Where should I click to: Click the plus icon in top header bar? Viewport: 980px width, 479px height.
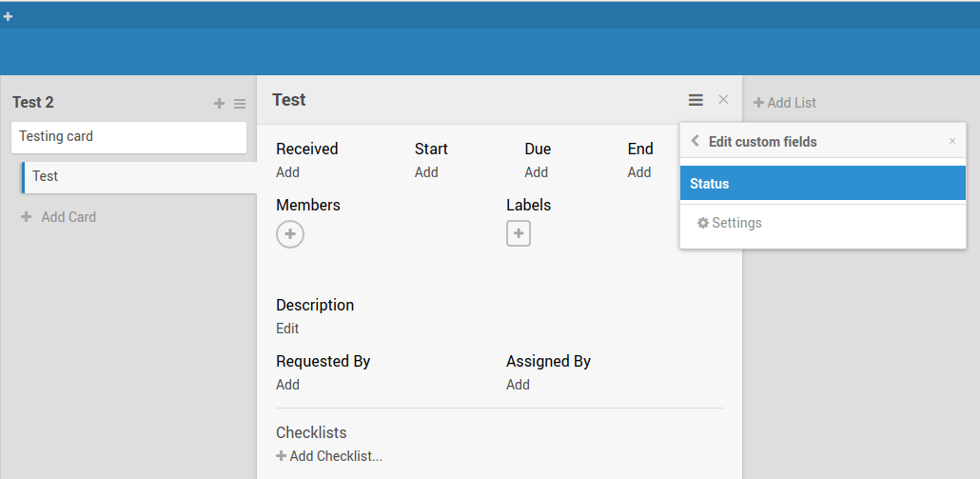(x=8, y=16)
